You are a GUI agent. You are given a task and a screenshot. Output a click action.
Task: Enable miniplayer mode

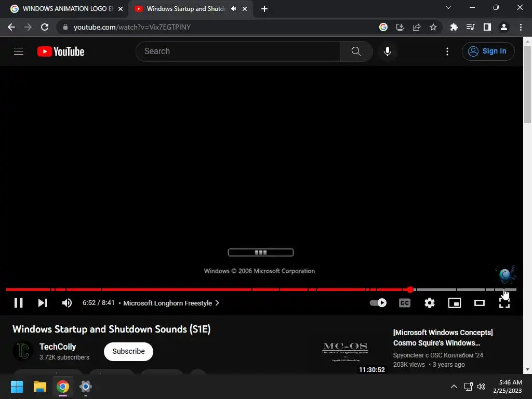pyautogui.click(x=454, y=303)
